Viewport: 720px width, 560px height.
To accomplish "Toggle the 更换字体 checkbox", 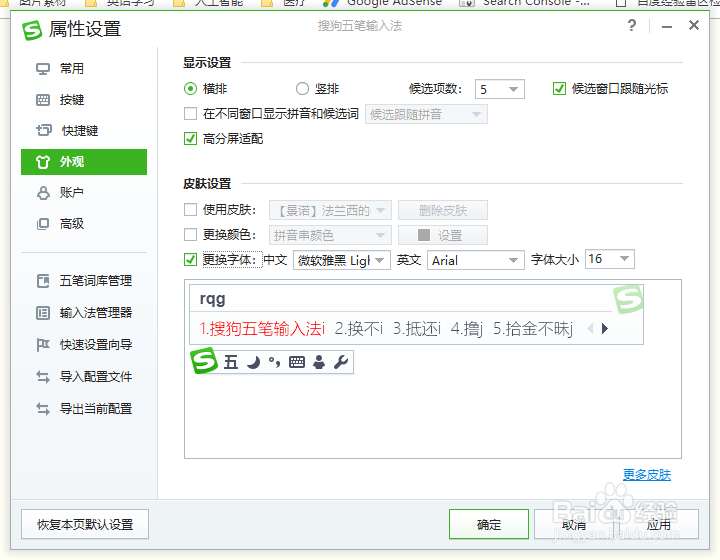I will click(x=190, y=260).
